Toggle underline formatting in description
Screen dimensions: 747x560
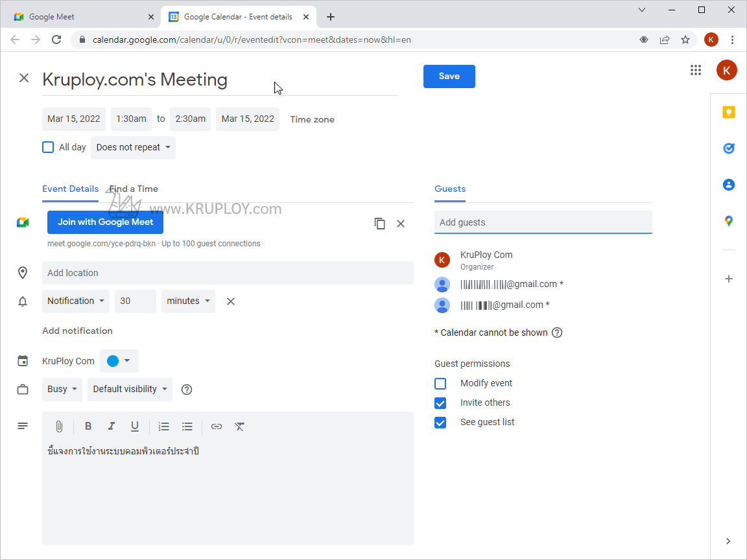[135, 426]
